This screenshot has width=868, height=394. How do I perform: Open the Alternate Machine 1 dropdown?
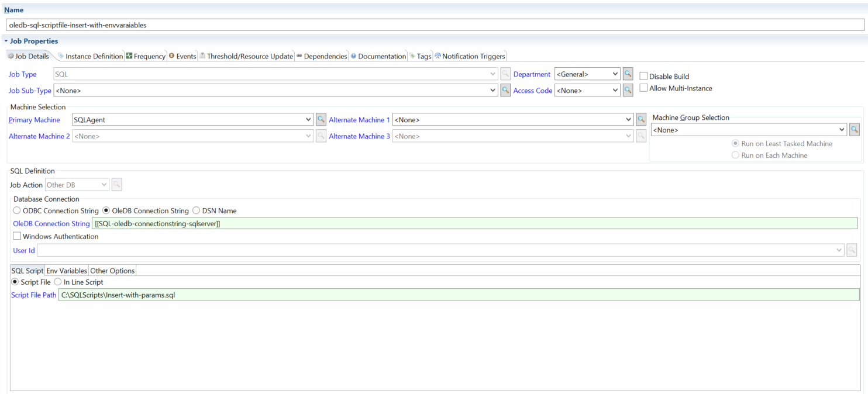tap(629, 120)
